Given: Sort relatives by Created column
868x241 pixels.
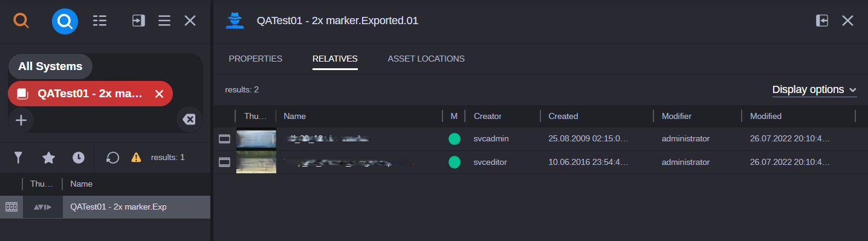Looking at the screenshot, I should coord(563,116).
